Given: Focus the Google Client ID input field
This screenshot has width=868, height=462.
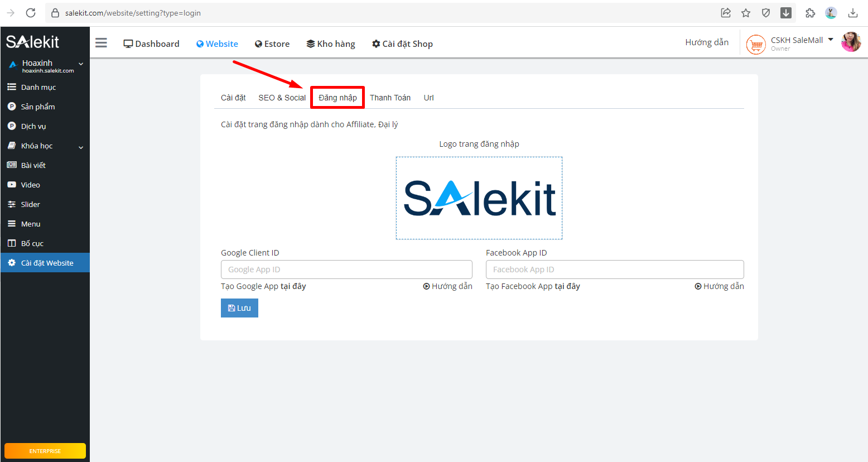Looking at the screenshot, I should 346,269.
